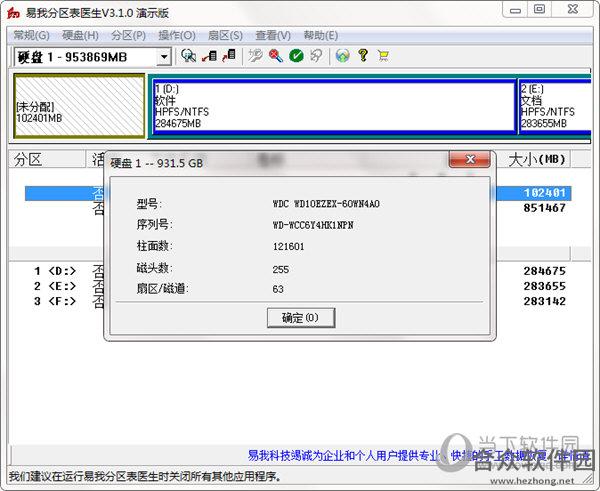The height and width of the screenshot is (491, 600).
Task: Click the yellow question mark help icon
Action: 363,56
